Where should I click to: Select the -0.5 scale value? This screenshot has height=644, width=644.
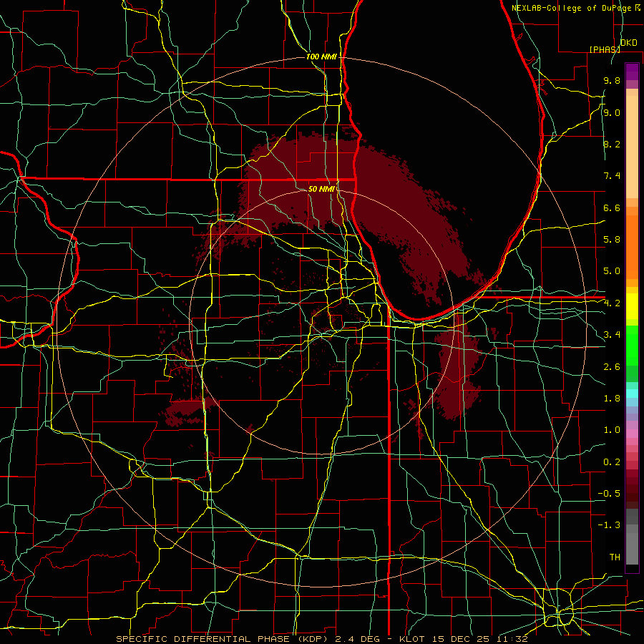[x=609, y=494]
